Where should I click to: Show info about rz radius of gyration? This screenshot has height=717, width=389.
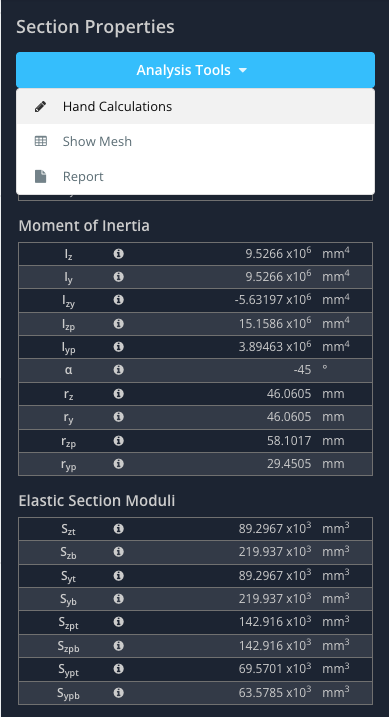pyautogui.click(x=118, y=393)
